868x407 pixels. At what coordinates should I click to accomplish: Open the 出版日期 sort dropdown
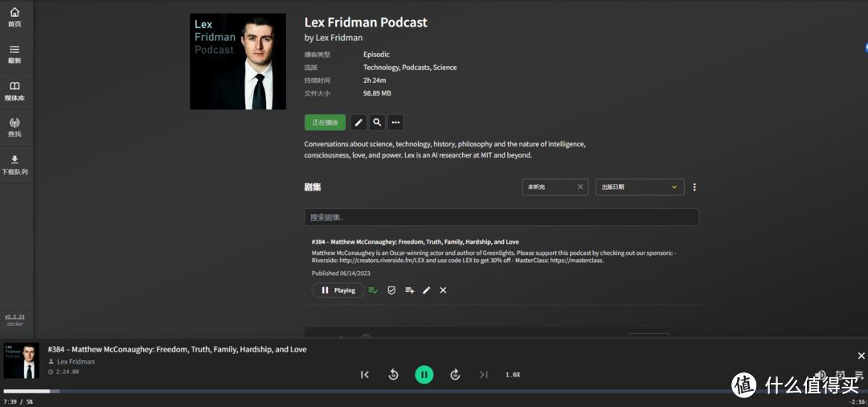pos(640,187)
